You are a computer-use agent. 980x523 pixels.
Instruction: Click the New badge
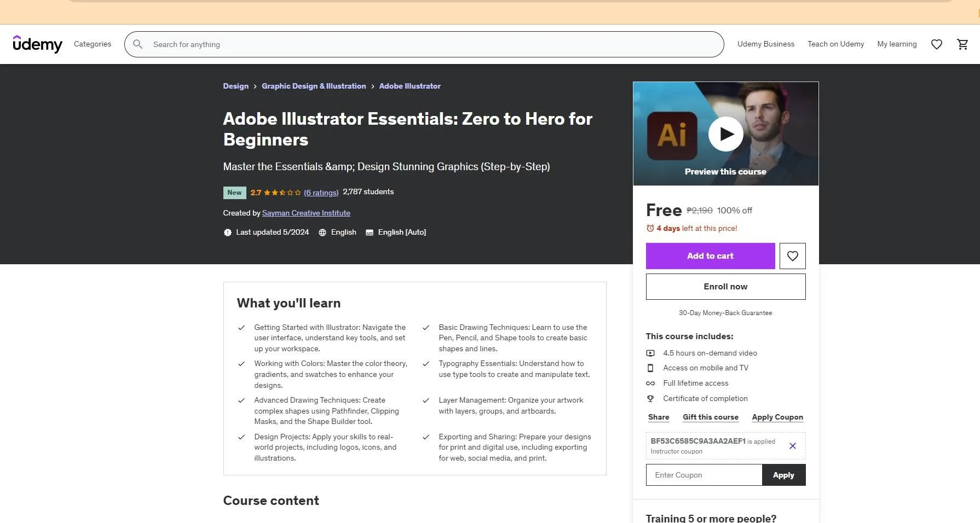pyautogui.click(x=234, y=193)
